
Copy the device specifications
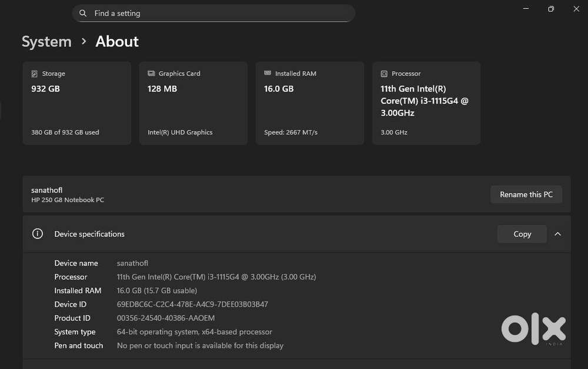[522, 234]
